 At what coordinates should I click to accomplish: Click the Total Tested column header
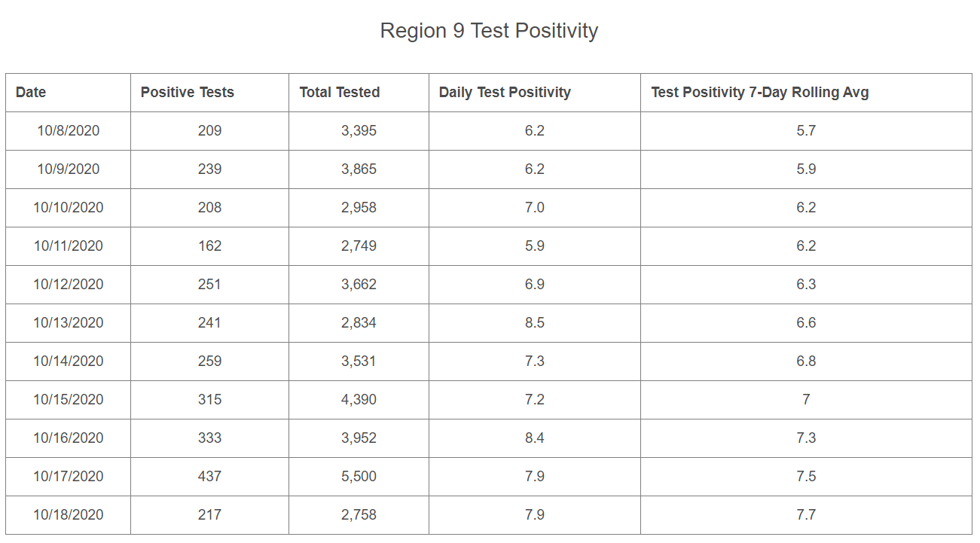click(x=339, y=93)
